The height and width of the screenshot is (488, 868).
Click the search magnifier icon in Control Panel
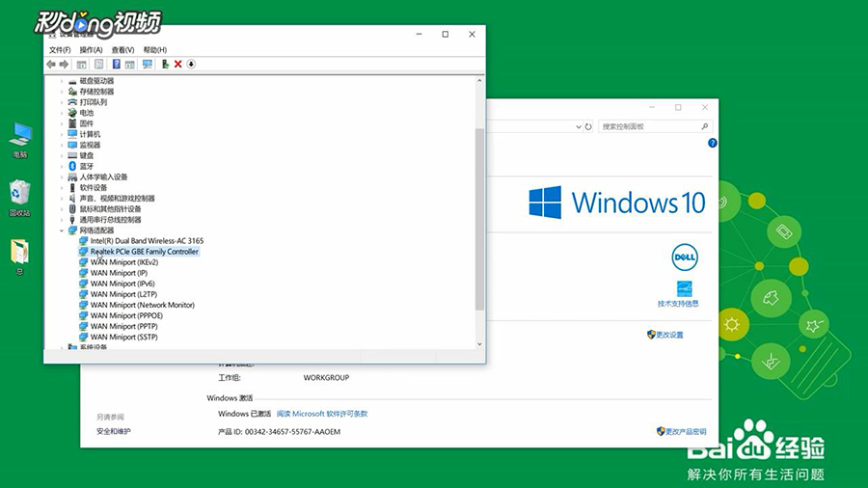point(705,126)
